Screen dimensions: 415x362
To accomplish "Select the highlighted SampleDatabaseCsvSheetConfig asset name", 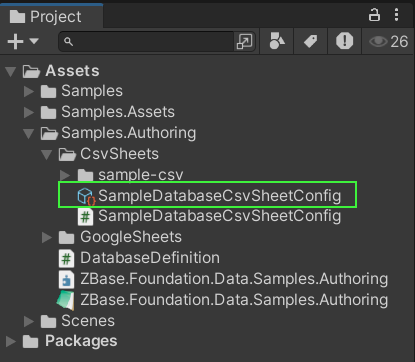I will click(x=220, y=196).
